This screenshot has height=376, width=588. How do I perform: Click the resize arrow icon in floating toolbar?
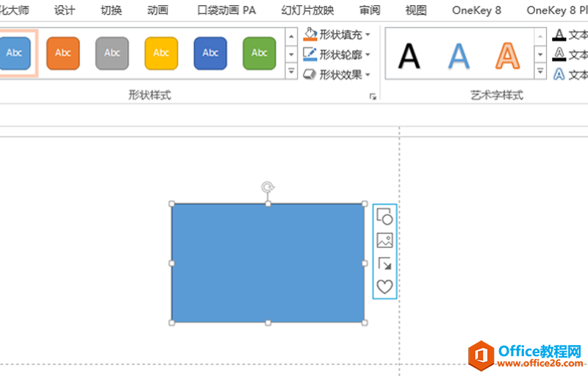(x=384, y=264)
